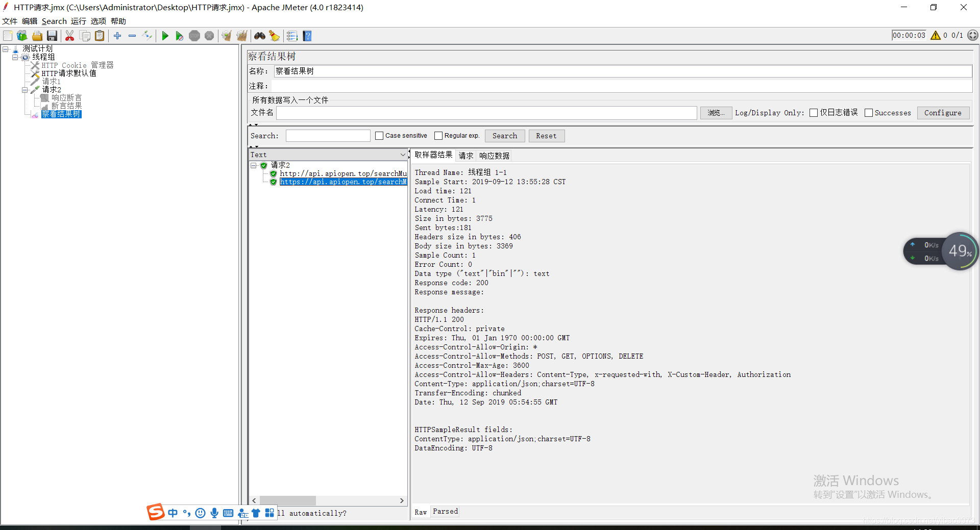Copy element using copy icon
Viewport: 980px width, 530px height.
tap(85, 36)
